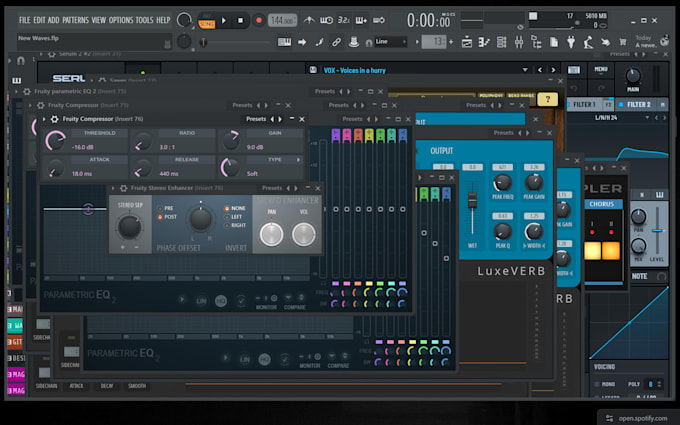Image resolution: width=680 pixels, height=425 pixels.
Task: Click the tempo 144.000 field
Action: tap(283, 20)
